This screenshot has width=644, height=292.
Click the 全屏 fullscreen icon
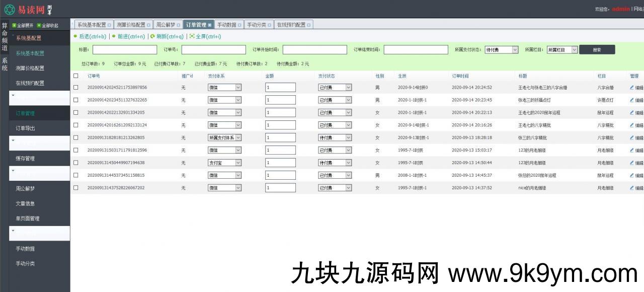pos(192,36)
